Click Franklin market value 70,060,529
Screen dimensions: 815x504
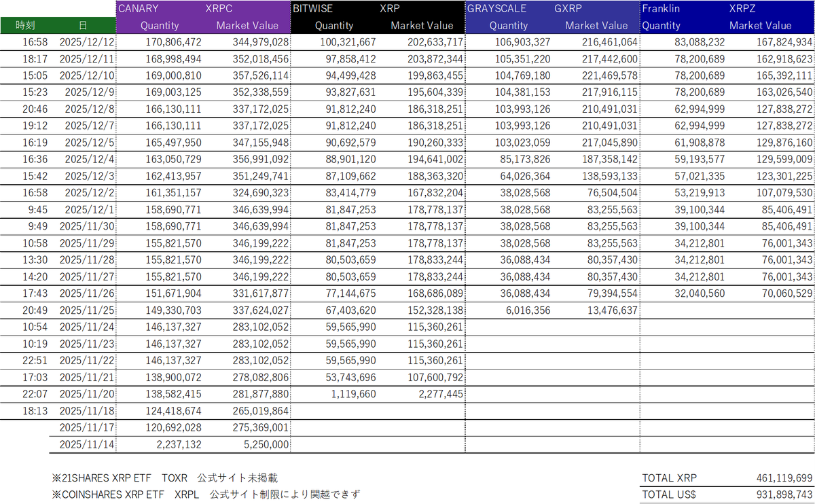774,294
